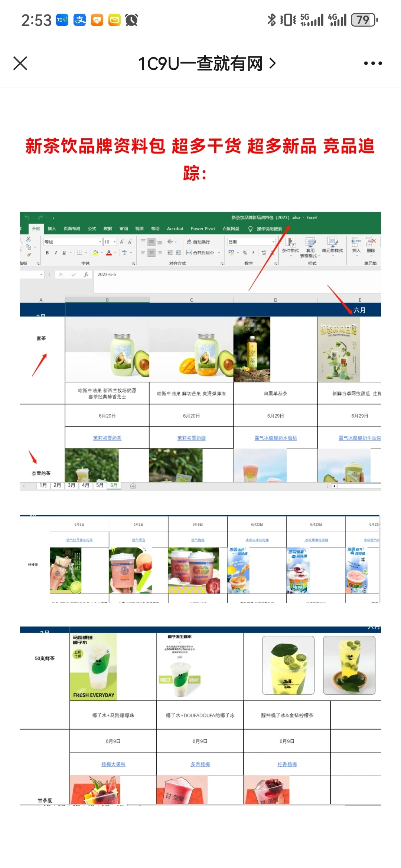Screen dimensions: 401x868
Task: Tap the battery indicator showing 79
Action: click(364, 20)
